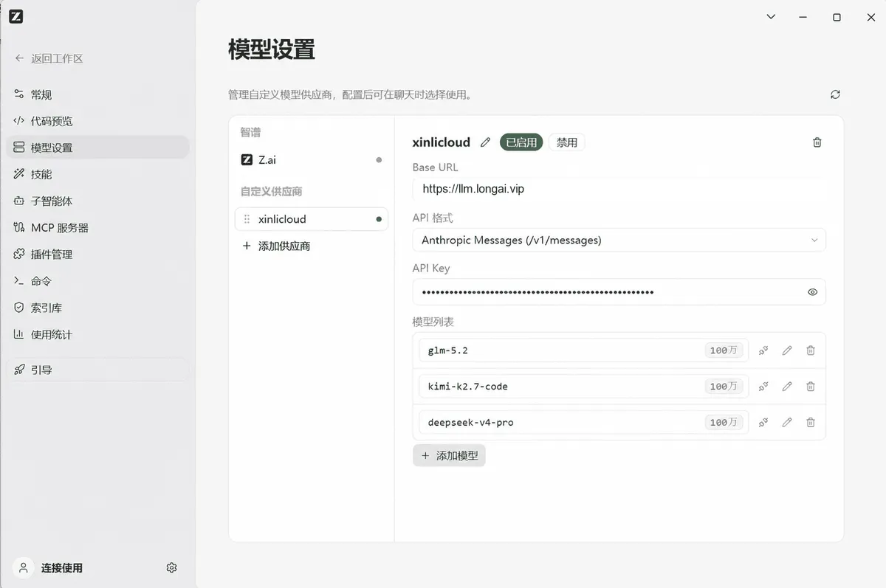Click the 100万 badge on deepseek-v4-pro
886x588 pixels.
[x=724, y=422]
